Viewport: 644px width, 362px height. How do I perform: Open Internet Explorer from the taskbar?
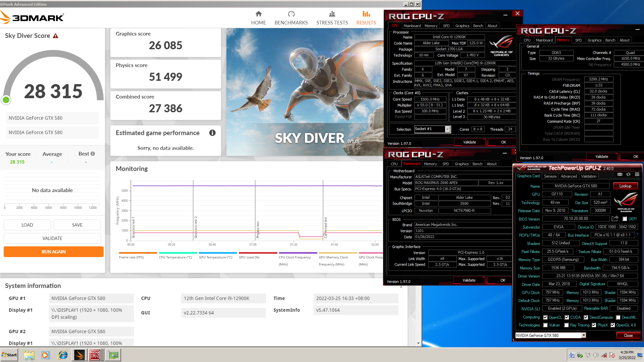[63, 355]
